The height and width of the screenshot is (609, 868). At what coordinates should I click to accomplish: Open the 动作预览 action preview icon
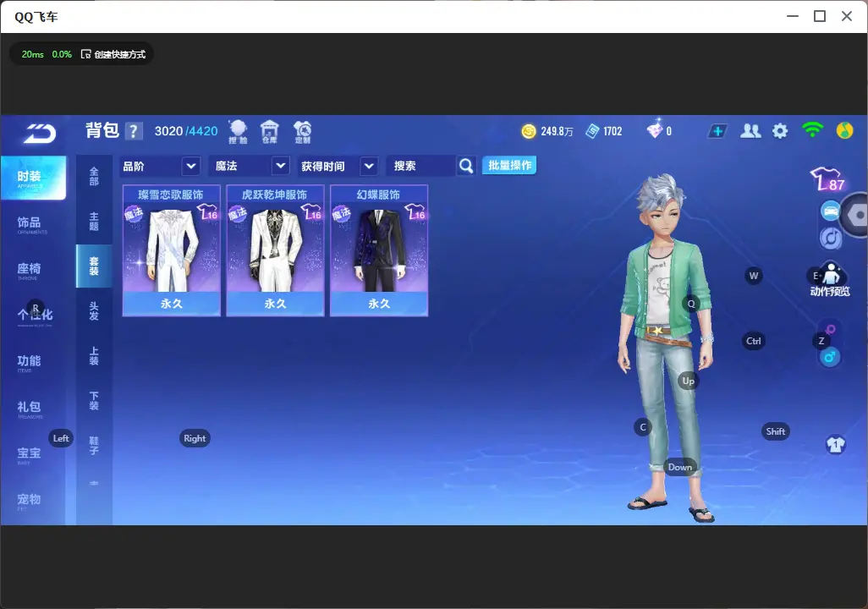click(830, 280)
